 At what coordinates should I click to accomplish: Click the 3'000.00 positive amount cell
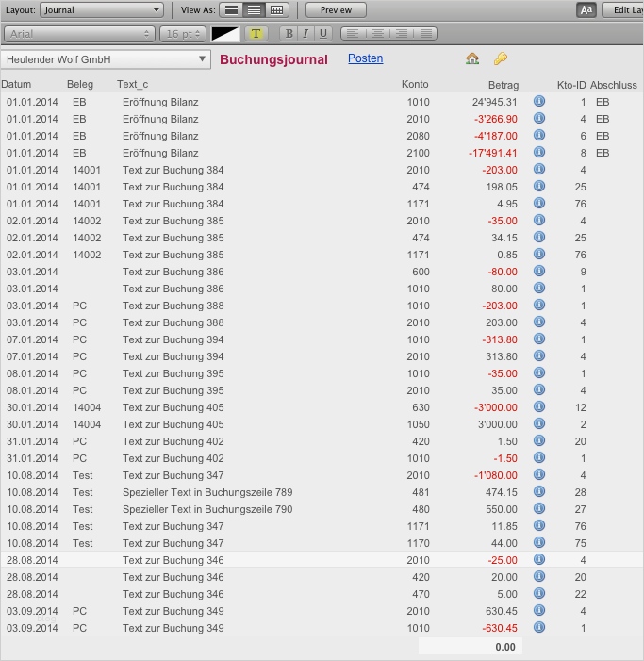(497, 424)
